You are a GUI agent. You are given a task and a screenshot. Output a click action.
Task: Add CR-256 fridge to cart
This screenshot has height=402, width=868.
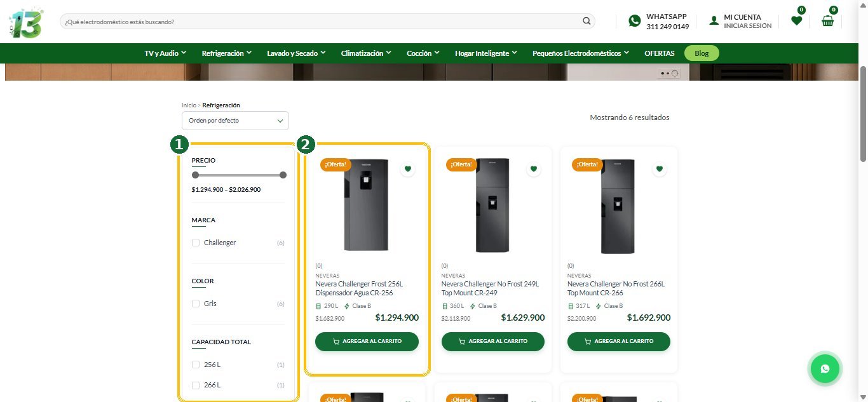[367, 341]
